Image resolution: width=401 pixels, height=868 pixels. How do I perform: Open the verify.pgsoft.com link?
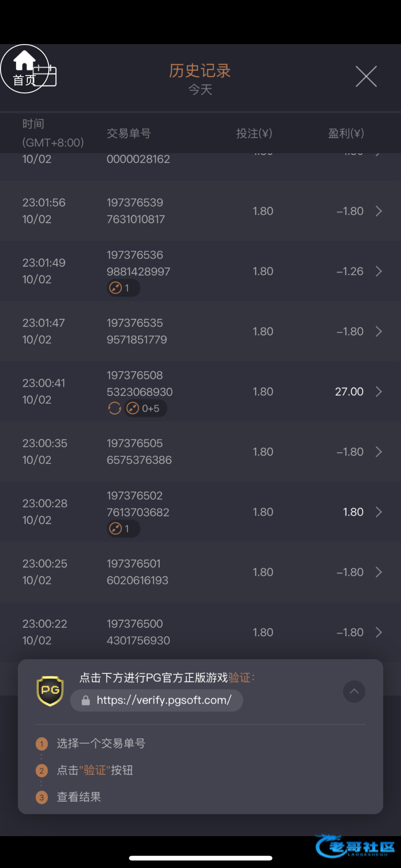164,700
